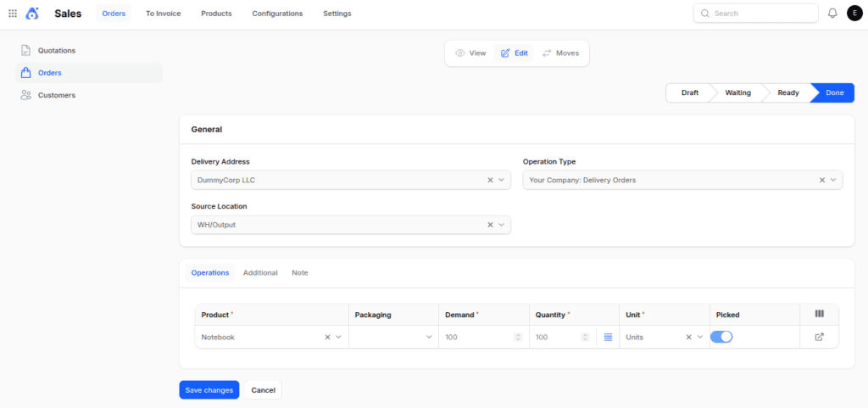
Task: Switch to View mode
Action: tap(470, 53)
